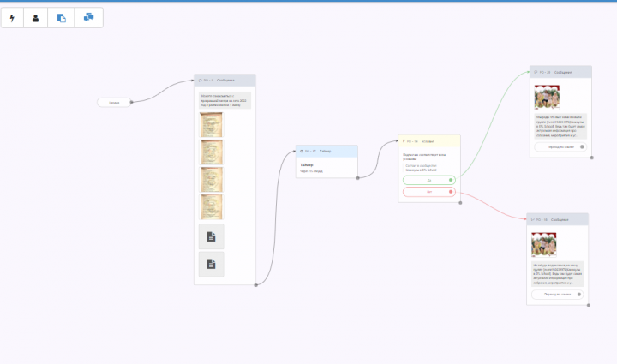The height and width of the screenshot is (364, 617).
Task: Open the group photo thumbnail in FO-20
Action: click(x=547, y=97)
